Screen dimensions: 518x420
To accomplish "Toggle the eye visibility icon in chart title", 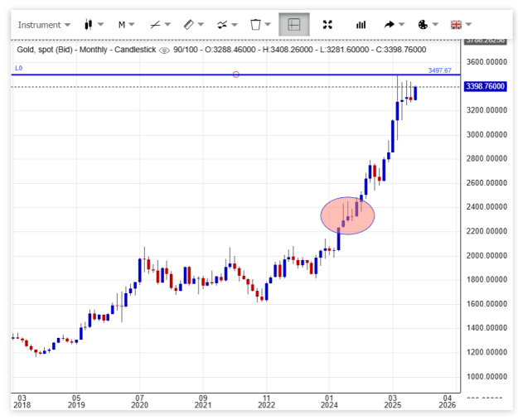I will pos(164,51).
